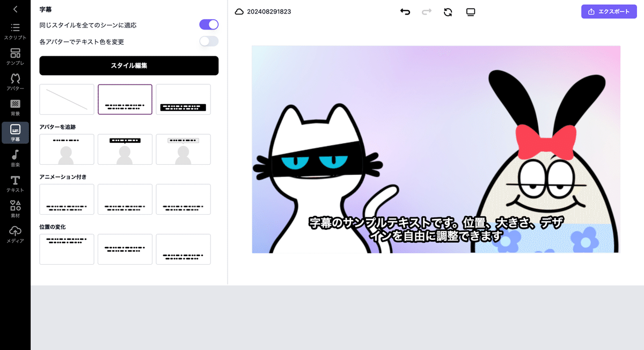Select the no-subtitle style with diagonal line
Viewport: 644px width, 350px height.
click(x=67, y=99)
